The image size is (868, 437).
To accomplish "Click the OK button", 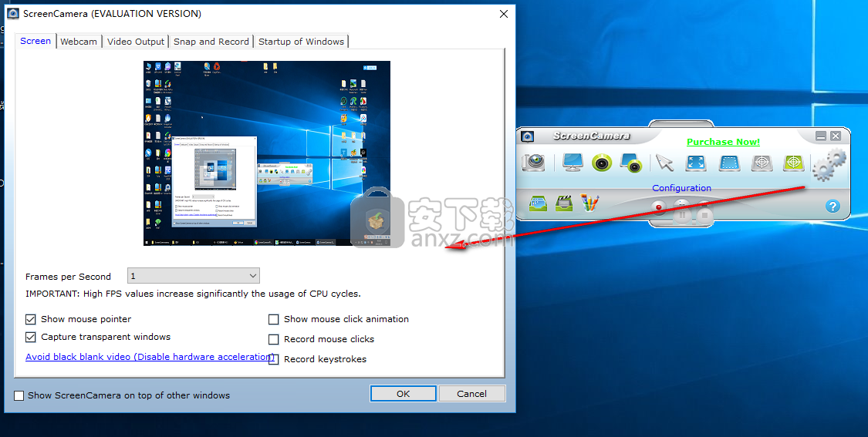I will coord(403,394).
